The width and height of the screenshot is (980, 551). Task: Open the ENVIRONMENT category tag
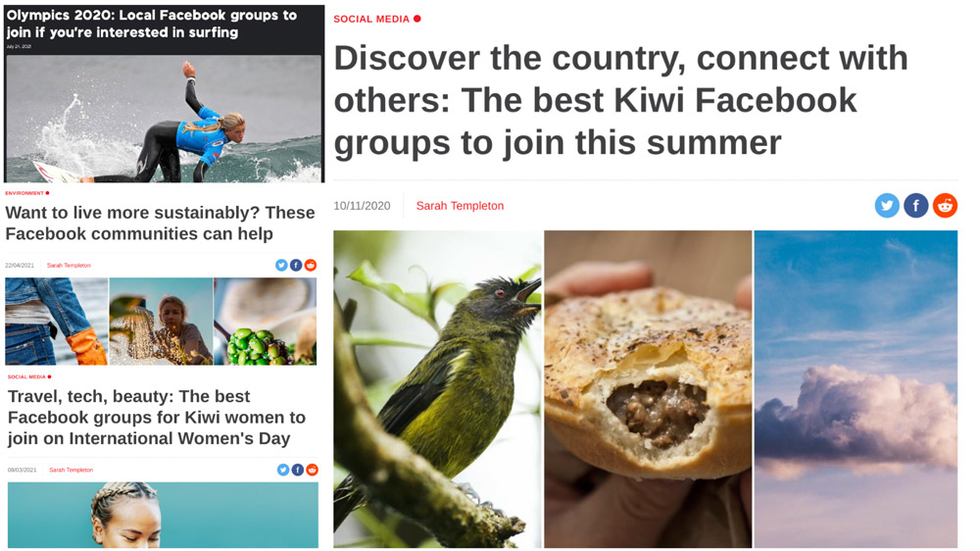coord(26,193)
